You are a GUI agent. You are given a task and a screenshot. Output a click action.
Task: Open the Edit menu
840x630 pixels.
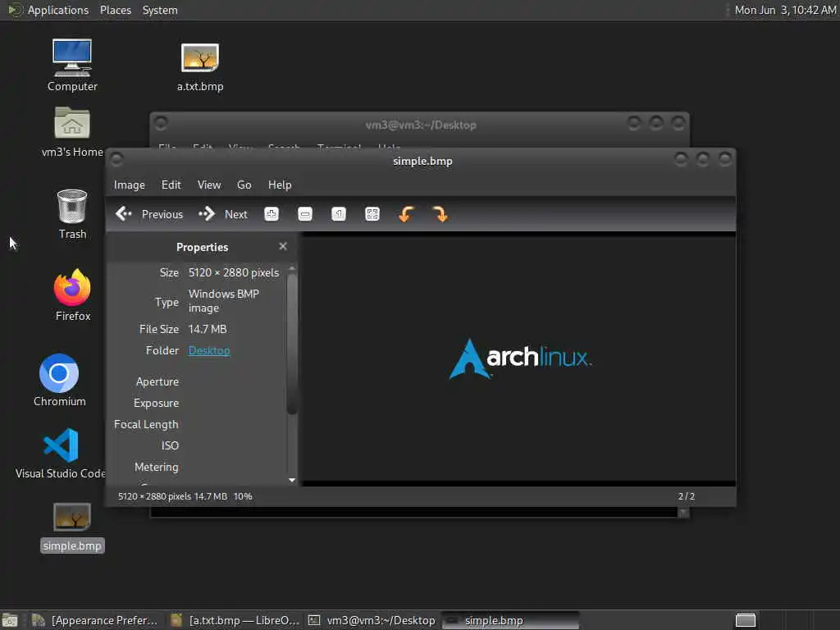point(171,185)
